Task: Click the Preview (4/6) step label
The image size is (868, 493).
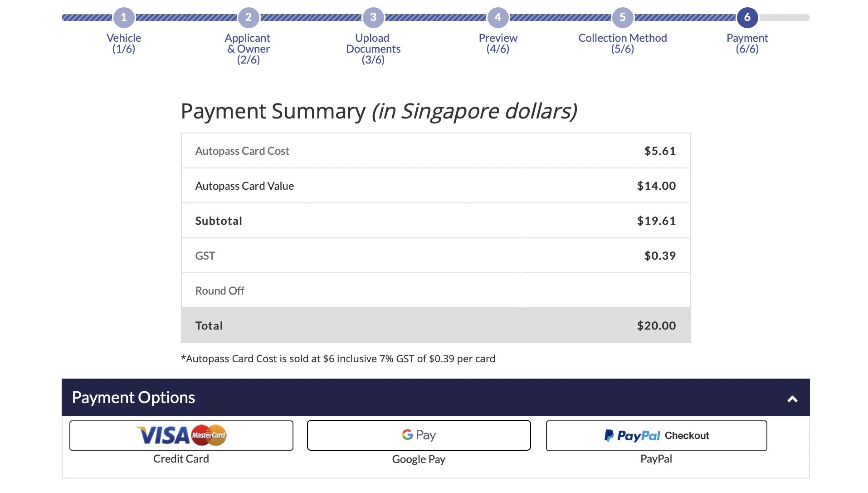Action: (x=498, y=43)
